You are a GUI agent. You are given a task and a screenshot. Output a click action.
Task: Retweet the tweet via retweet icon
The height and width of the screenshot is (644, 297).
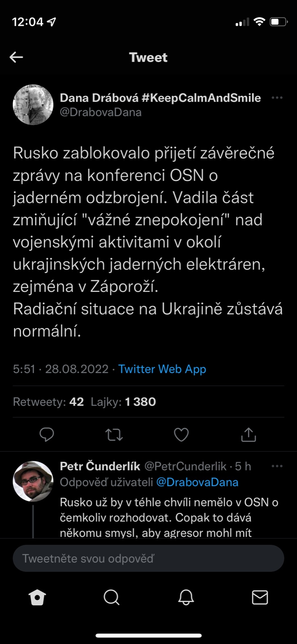[x=114, y=435]
